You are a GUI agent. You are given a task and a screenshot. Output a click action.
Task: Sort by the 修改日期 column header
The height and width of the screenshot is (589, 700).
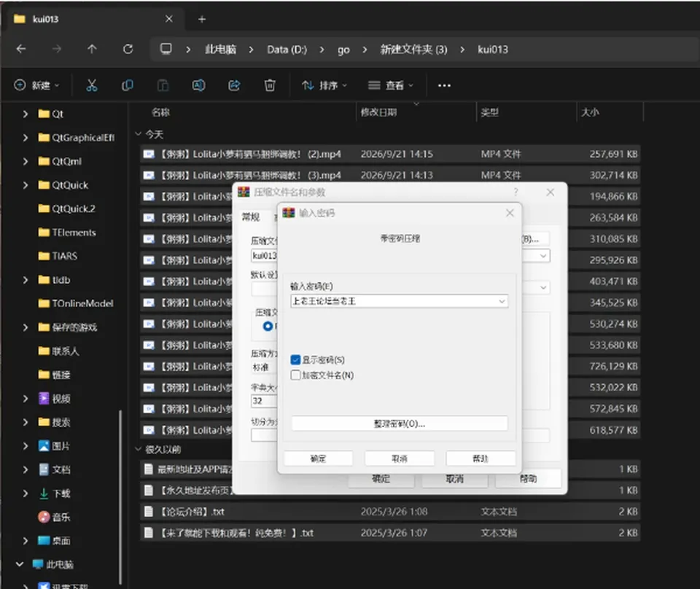pyautogui.click(x=378, y=112)
